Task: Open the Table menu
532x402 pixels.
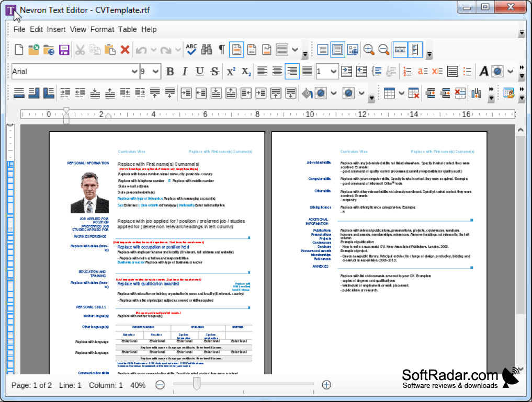Action: [x=128, y=29]
